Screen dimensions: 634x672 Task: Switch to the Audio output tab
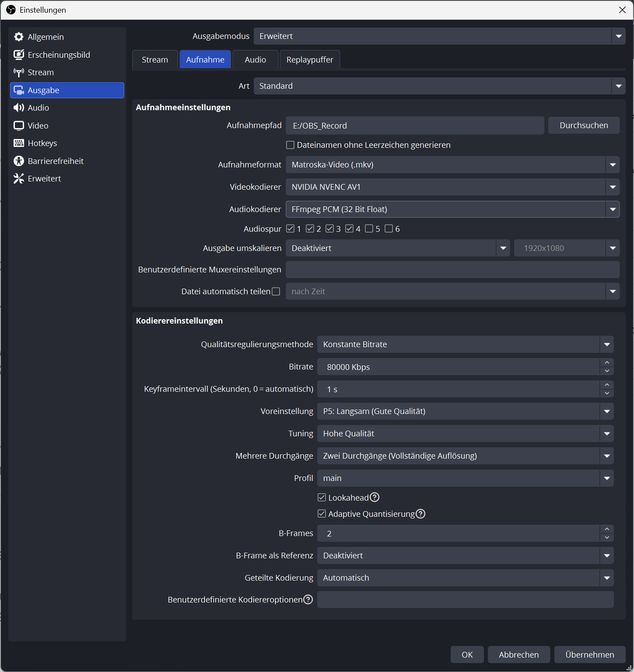click(x=256, y=59)
